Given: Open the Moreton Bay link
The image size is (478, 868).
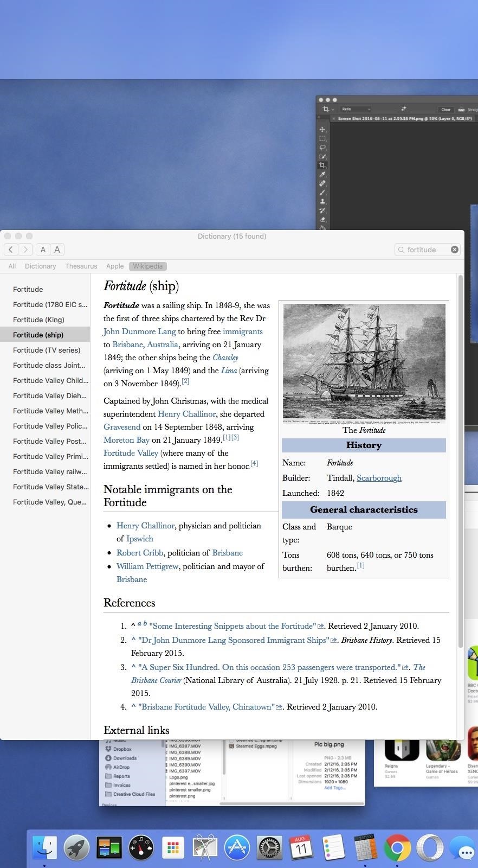Looking at the screenshot, I should [126, 440].
